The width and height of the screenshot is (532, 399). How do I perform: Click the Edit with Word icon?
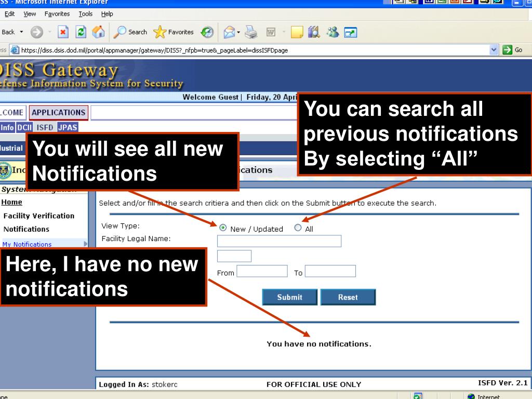coord(271,32)
